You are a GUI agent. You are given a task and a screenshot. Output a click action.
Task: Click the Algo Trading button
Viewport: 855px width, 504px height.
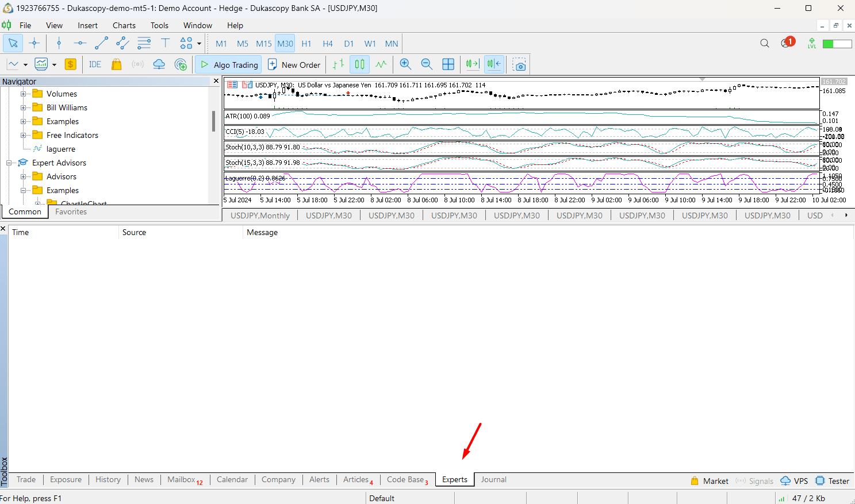tap(229, 64)
